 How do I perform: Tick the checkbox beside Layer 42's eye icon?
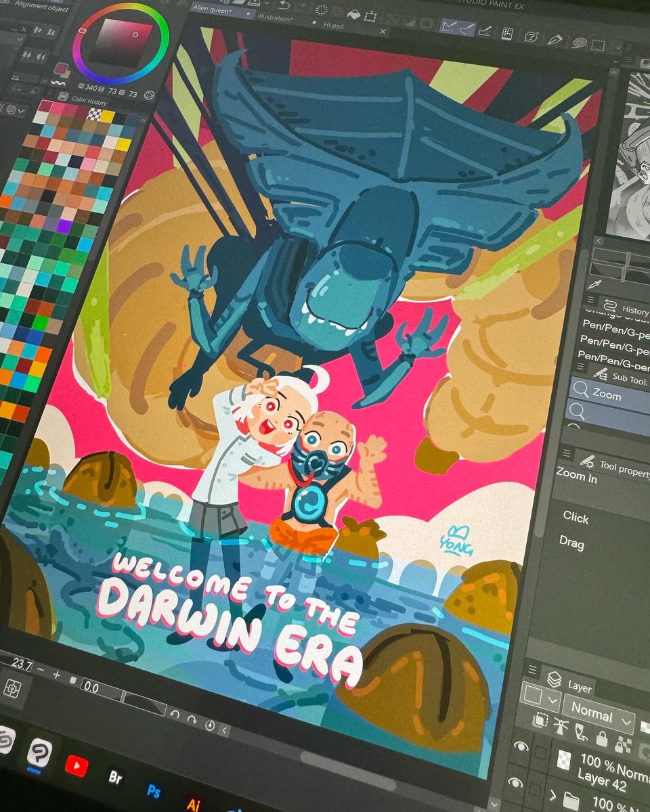tap(541, 752)
